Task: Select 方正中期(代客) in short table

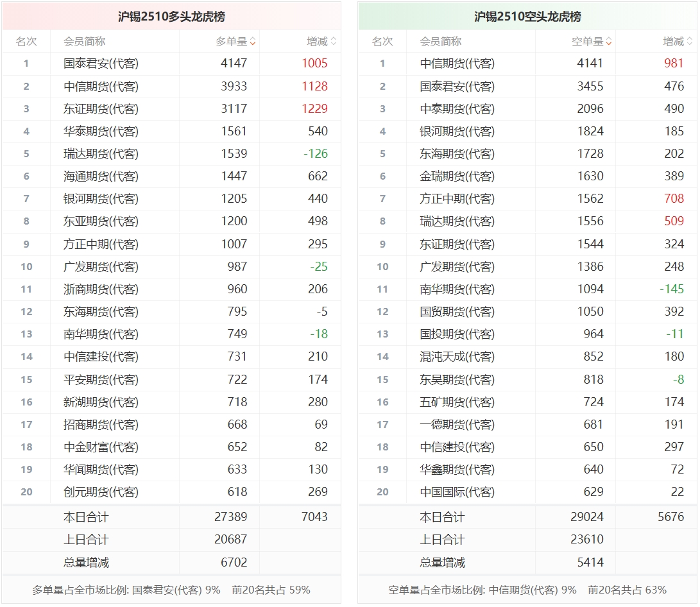Action: click(x=457, y=199)
